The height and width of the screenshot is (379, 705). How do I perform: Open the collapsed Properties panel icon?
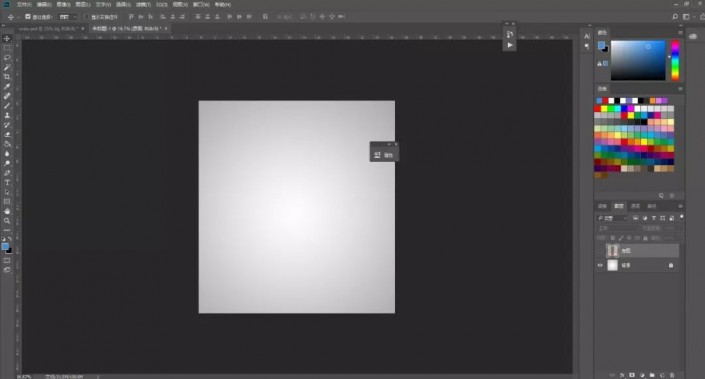[377, 155]
